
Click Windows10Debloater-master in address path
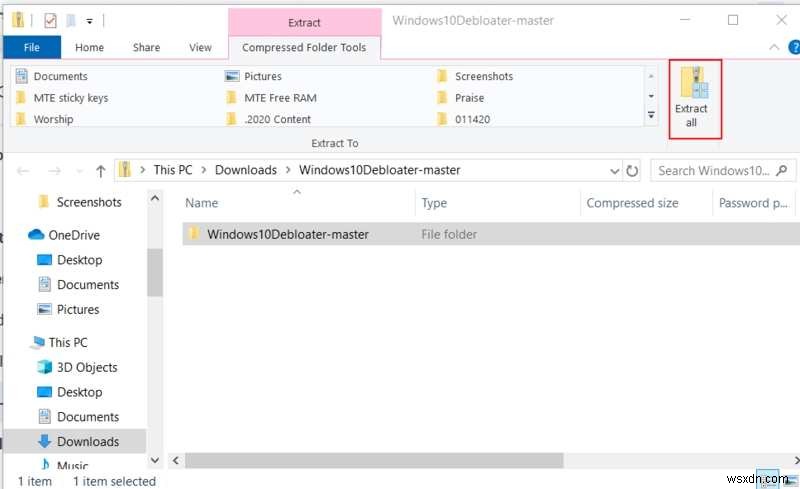pyautogui.click(x=380, y=170)
